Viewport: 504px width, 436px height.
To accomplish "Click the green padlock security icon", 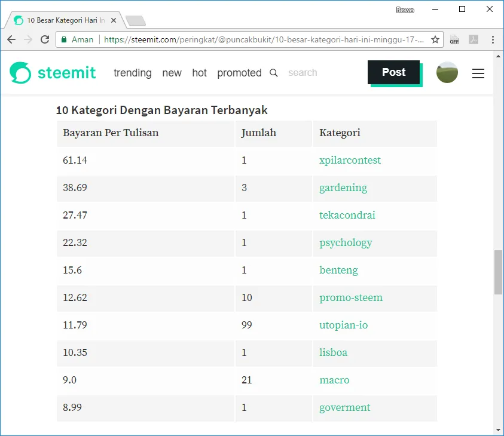I will point(64,39).
